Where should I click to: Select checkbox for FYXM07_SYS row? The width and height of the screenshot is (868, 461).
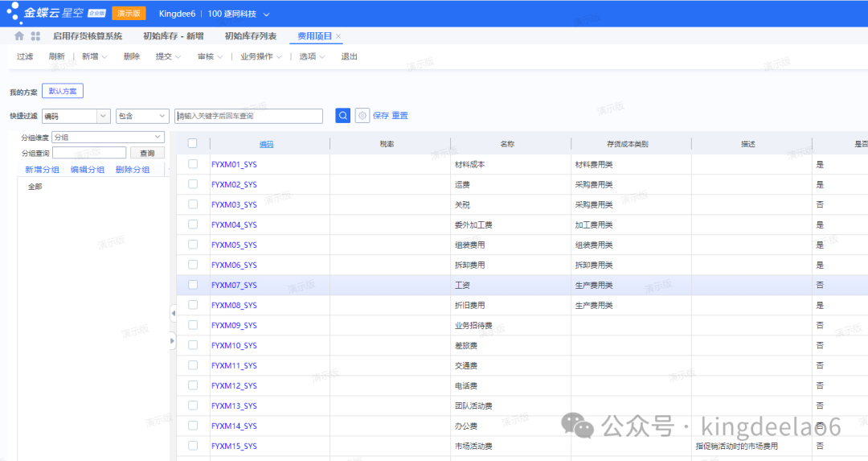pos(193,285)
